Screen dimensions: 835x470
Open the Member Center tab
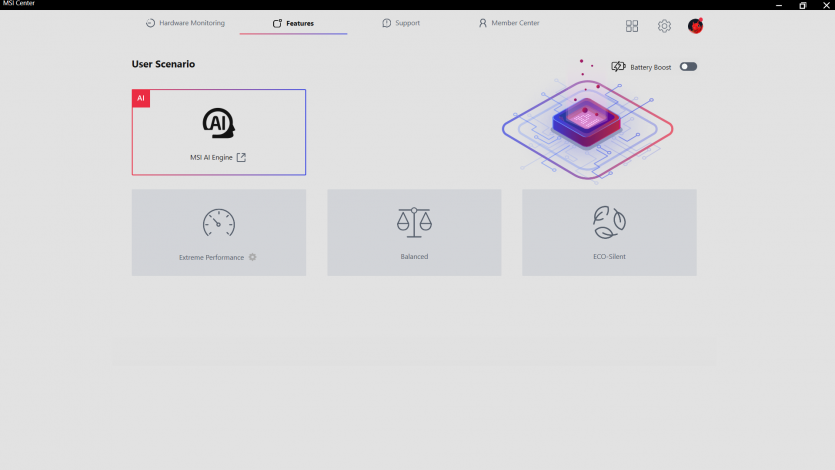pos(509,23)
